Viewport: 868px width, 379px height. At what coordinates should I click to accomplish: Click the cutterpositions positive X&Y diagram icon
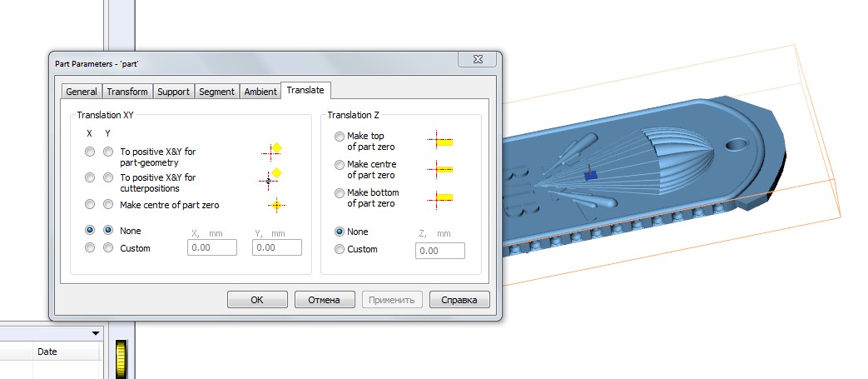pyautogui.click(x=272, y=177)
